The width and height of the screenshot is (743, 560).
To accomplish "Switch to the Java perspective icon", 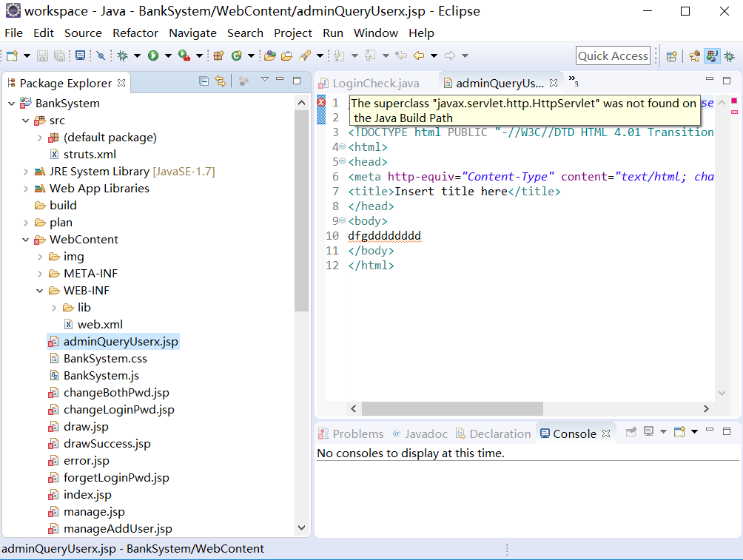I will pyautogui.click(x=712, y=56).
